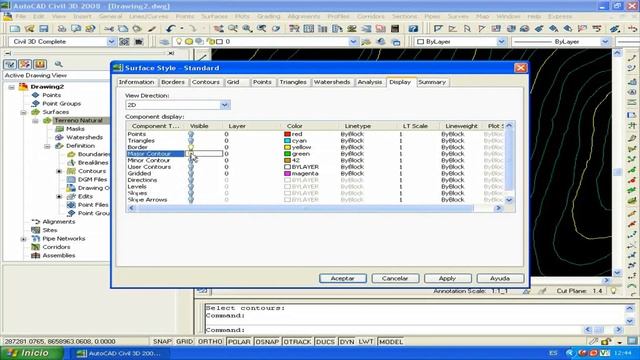Collapse the Surfaces tree node
This screenshot has height=360, width=640.
(x=23, y=112)
